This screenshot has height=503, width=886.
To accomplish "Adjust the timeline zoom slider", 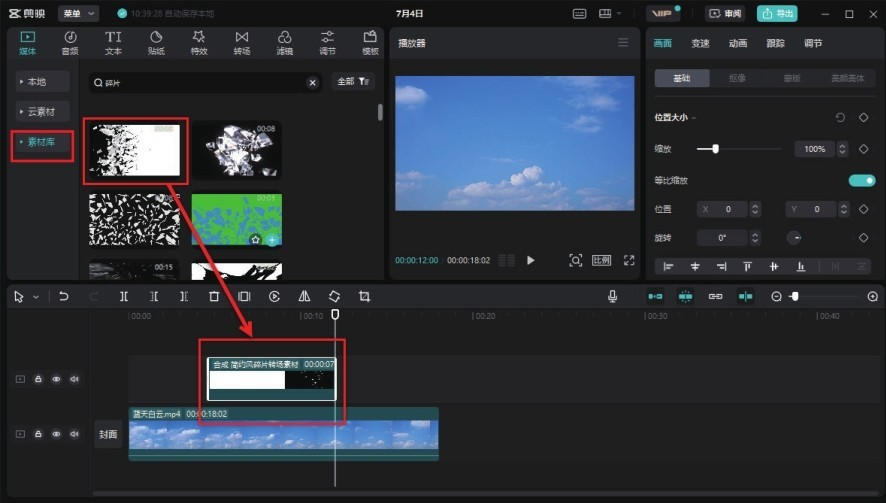I will tap(825, 296).
